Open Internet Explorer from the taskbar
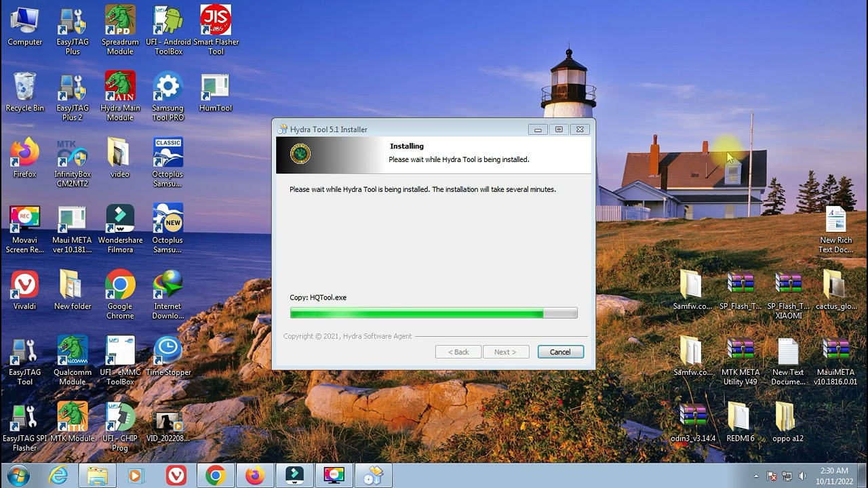 [x=58, y=476]
